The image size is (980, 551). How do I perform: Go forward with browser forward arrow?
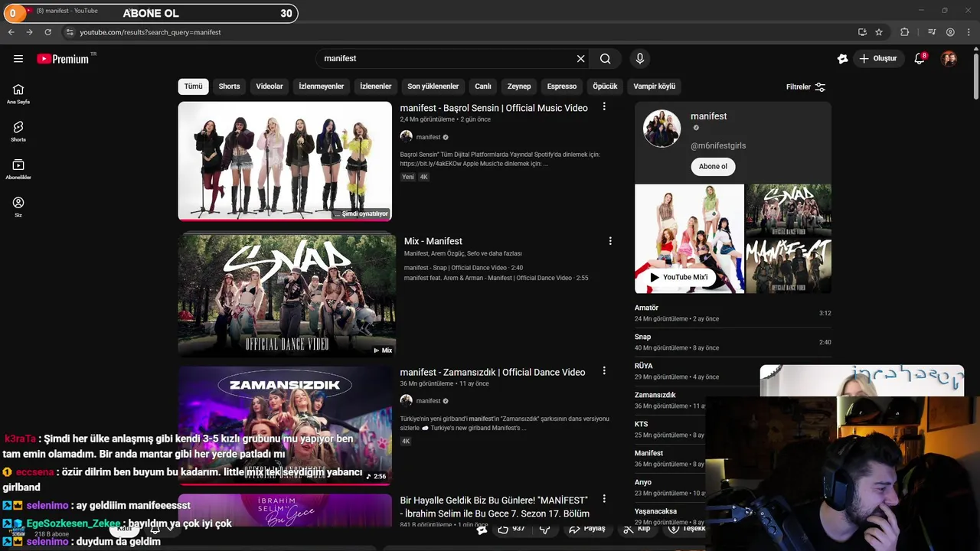point(29,32)
